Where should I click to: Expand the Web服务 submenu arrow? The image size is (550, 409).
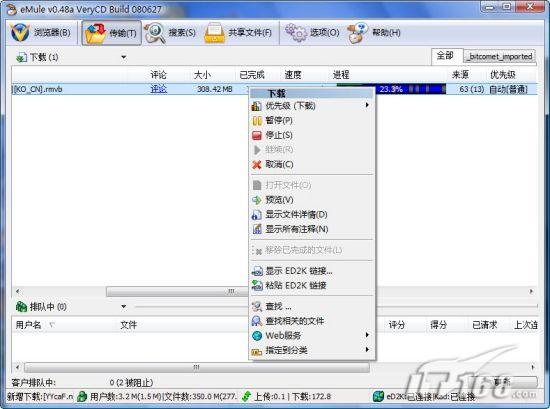tap(367, 335)
